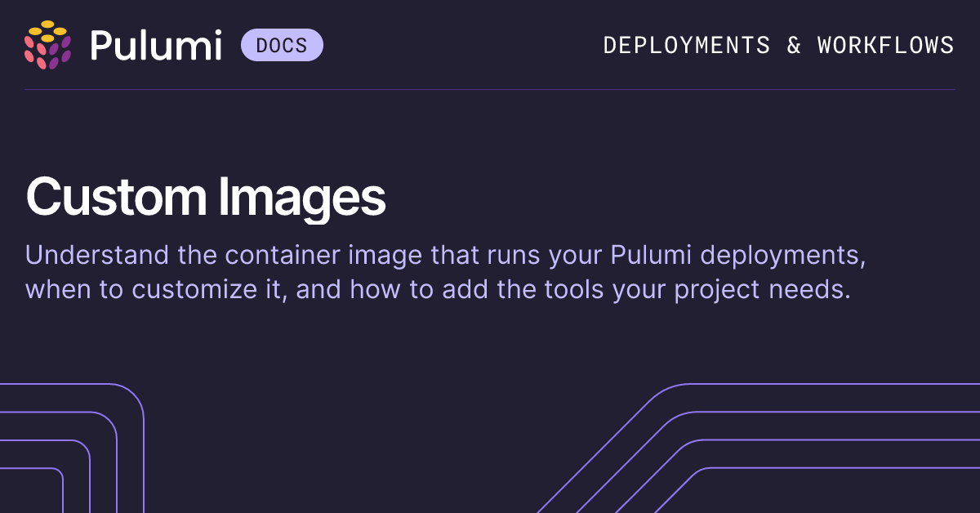Click the Custom Images heading
980x513 pixels.
tap(206, 197)
